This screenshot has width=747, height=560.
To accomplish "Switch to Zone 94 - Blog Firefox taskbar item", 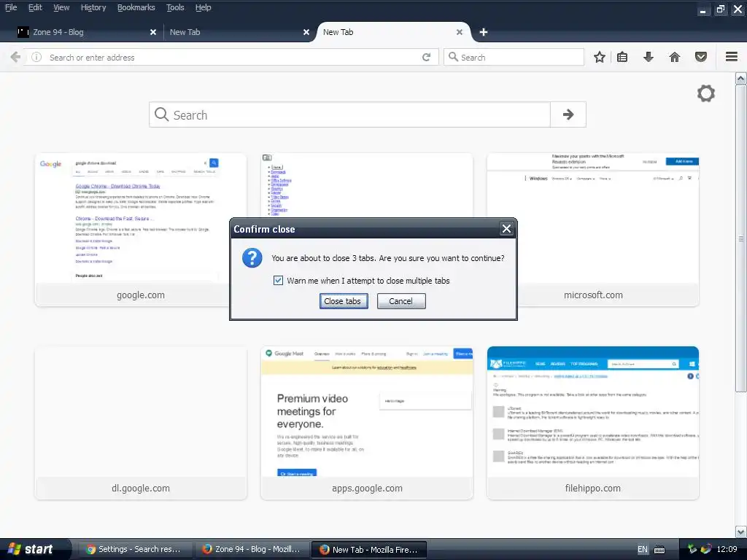I will (252, 550).
